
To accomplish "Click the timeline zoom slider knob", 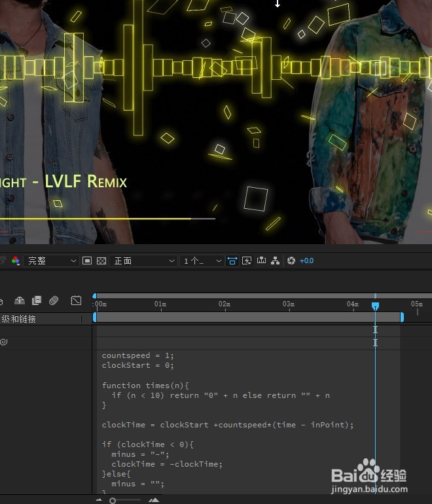I will [113, 501].
